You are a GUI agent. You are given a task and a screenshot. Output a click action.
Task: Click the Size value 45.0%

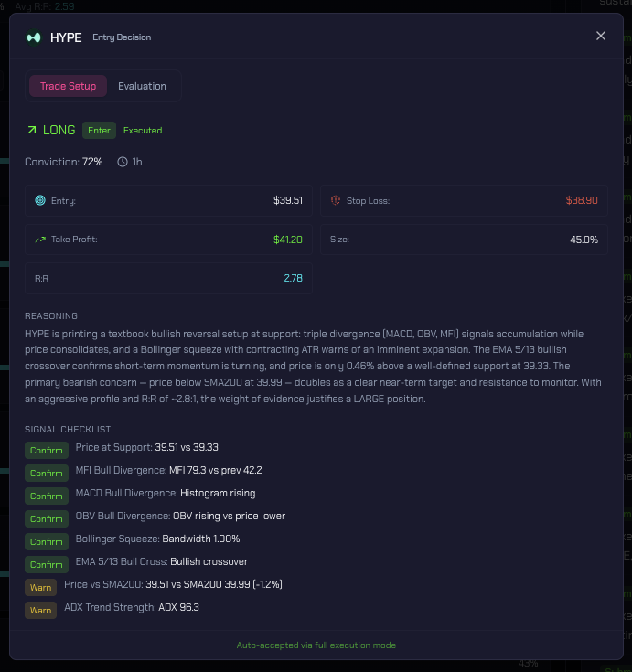pos(584,240)
